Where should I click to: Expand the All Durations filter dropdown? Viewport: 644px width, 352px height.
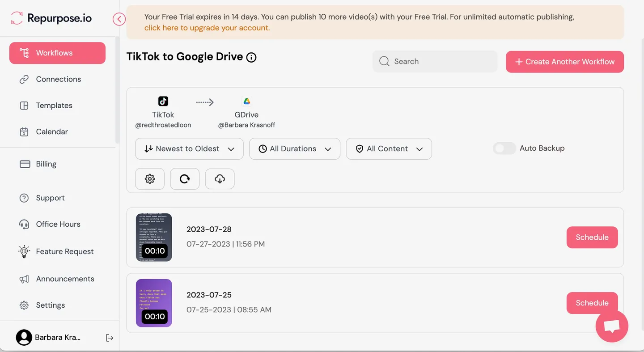click(x=294, y=148)
